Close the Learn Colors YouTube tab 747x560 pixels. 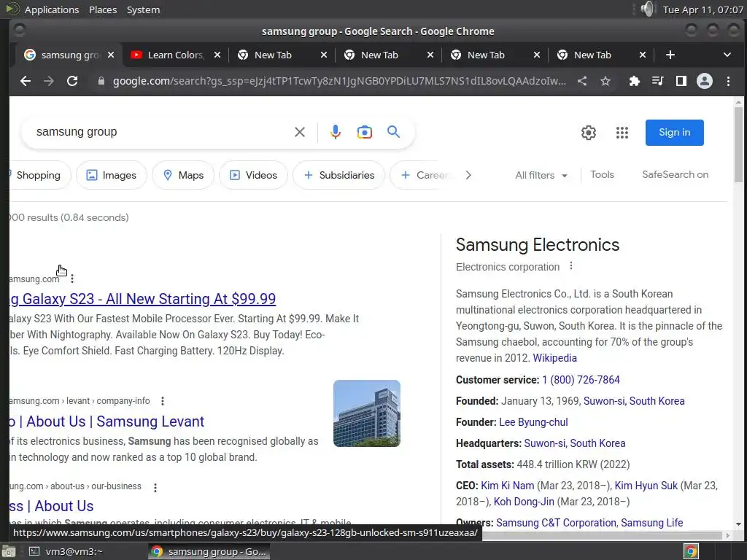[x=217, y=55]
